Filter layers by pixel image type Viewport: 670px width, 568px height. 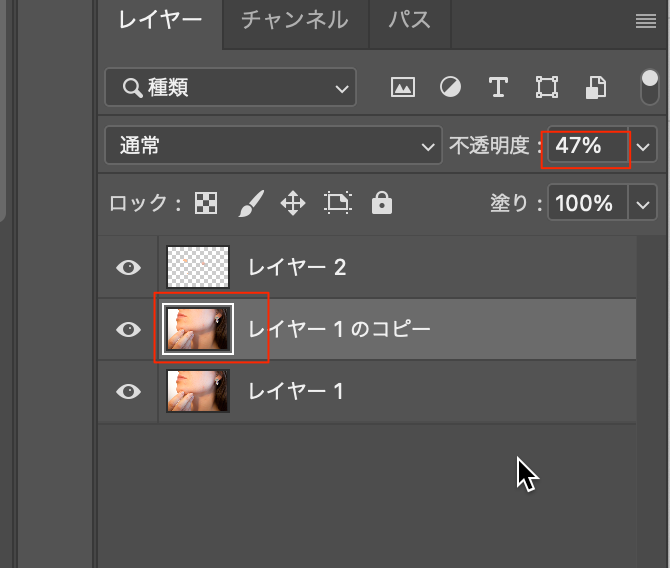[403, 88]
